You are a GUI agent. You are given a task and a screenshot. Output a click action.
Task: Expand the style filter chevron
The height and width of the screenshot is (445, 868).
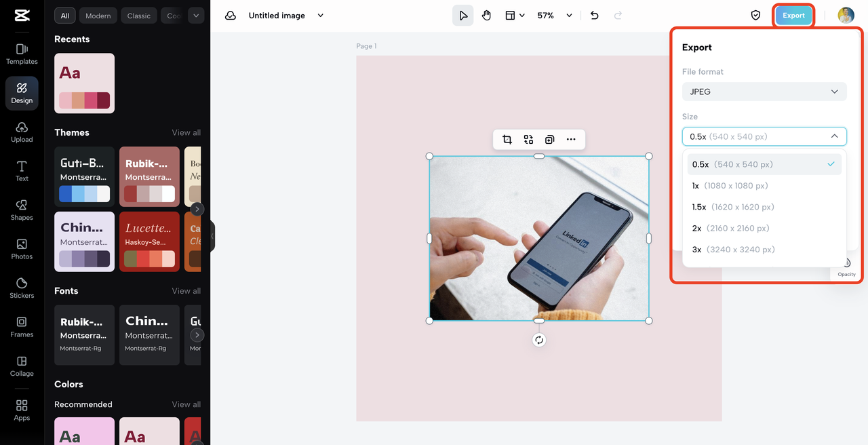[x=196, y=16]
